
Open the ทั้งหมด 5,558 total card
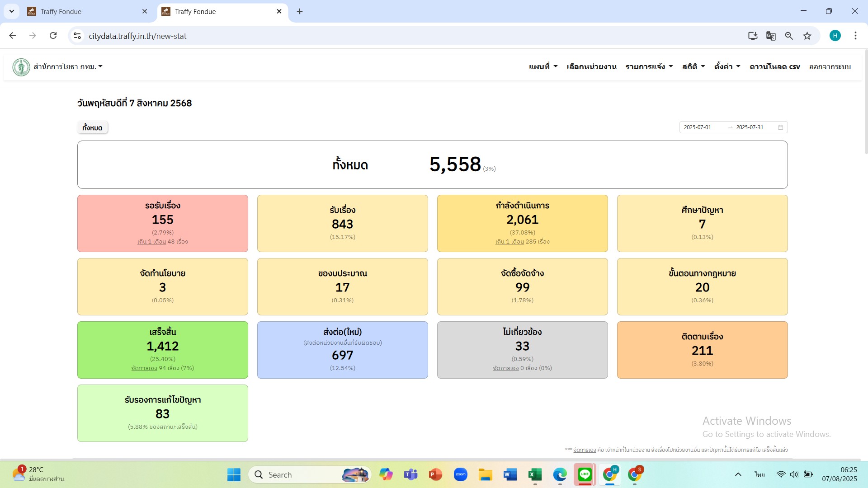point(432,164)
